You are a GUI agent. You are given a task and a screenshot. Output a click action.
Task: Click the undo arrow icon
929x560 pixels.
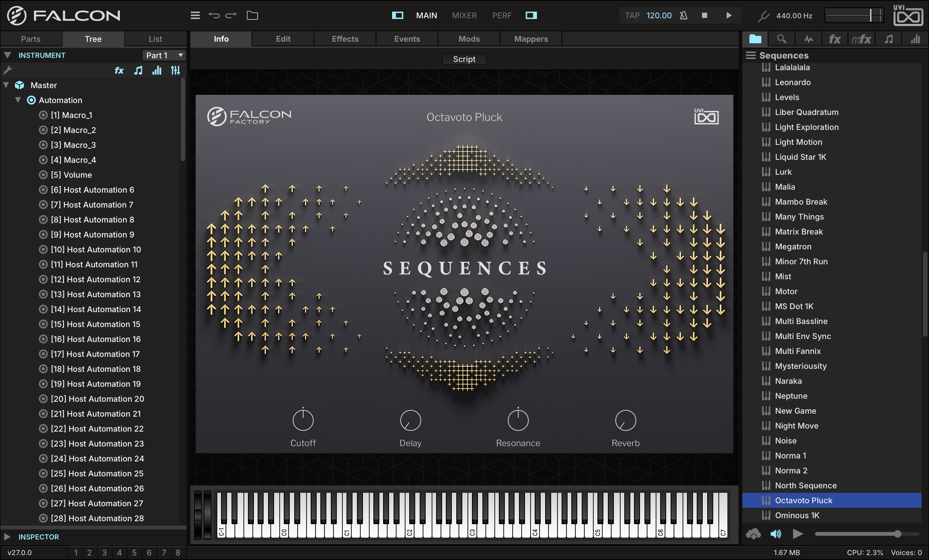pyautogui.click(x=214, y=15)
